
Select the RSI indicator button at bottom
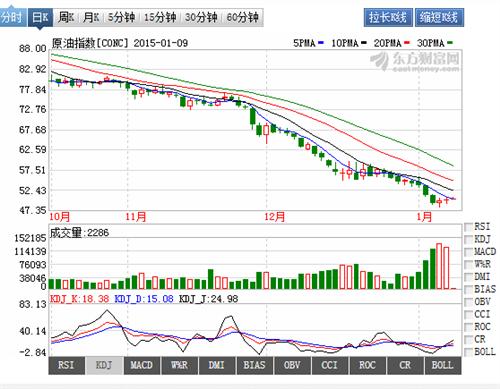(x=66, y=365)
